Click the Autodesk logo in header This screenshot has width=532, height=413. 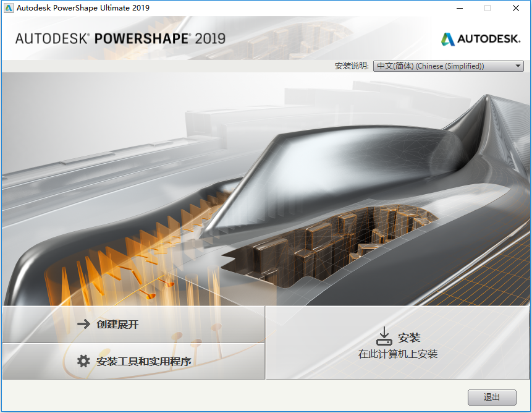click(x=481, y=39)
